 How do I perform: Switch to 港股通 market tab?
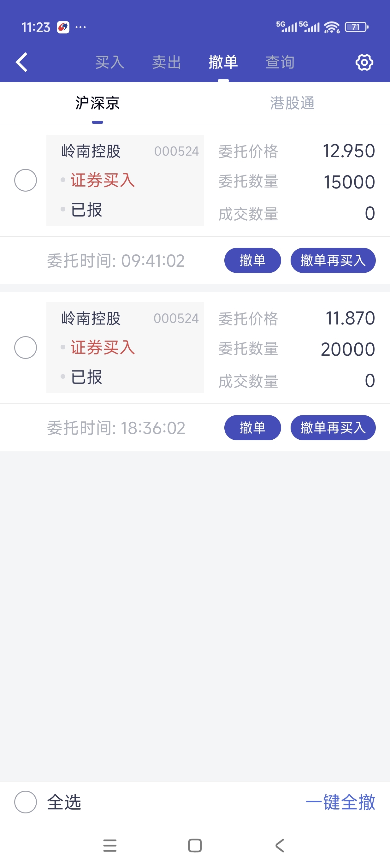(x=292, y=103)
